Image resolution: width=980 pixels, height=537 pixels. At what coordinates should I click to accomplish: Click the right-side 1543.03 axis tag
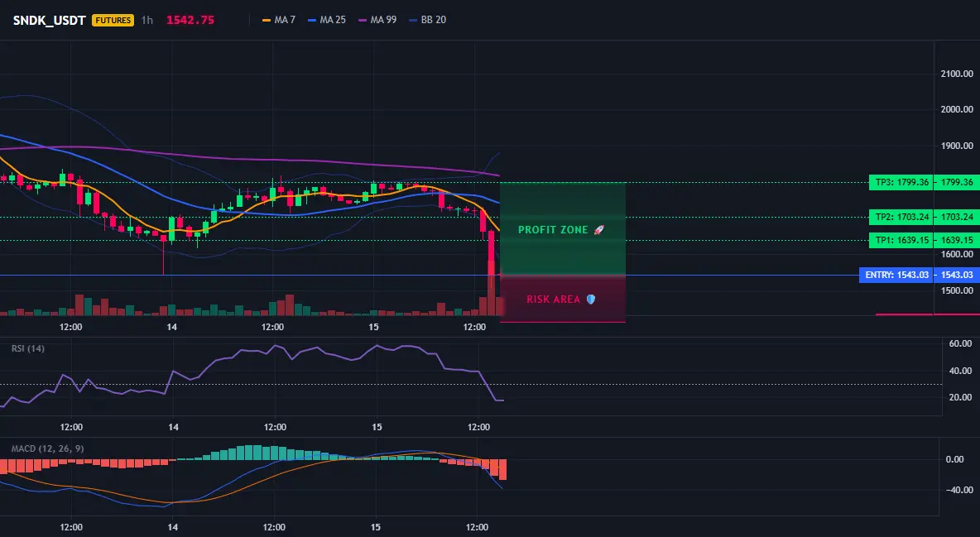(957, 275)
